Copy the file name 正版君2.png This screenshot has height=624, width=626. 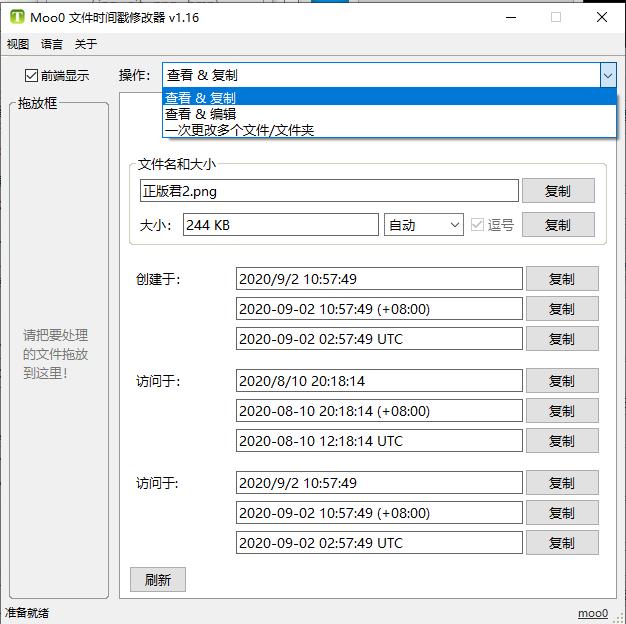click(x=558, y=191)
